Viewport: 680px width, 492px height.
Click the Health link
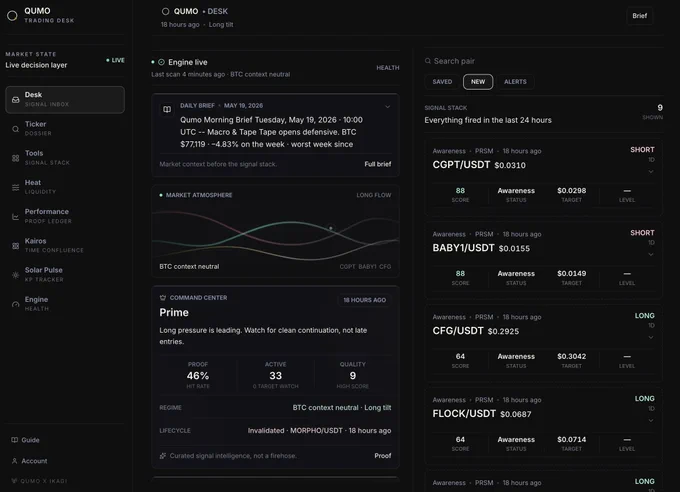388,68
